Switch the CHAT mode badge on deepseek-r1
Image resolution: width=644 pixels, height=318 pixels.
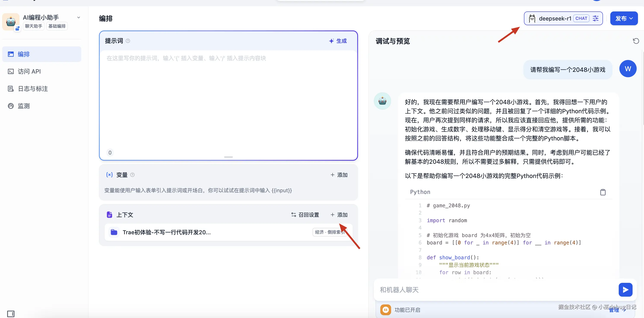[582, 18]
